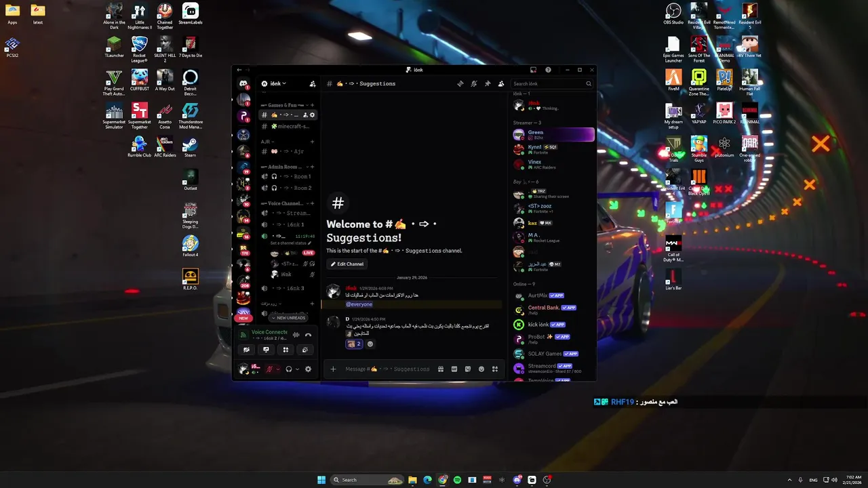
Task: Click the NEW UNREADS pill
Action: tap(289, 318)
